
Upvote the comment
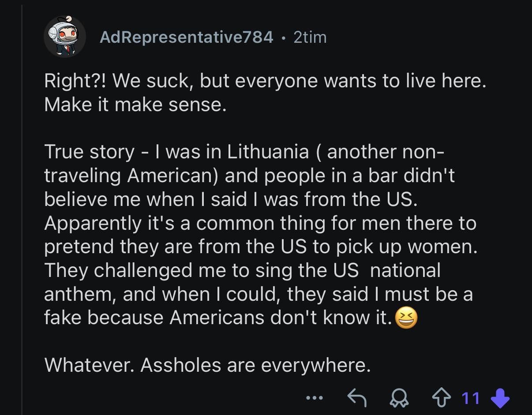(x=441, y=398)
